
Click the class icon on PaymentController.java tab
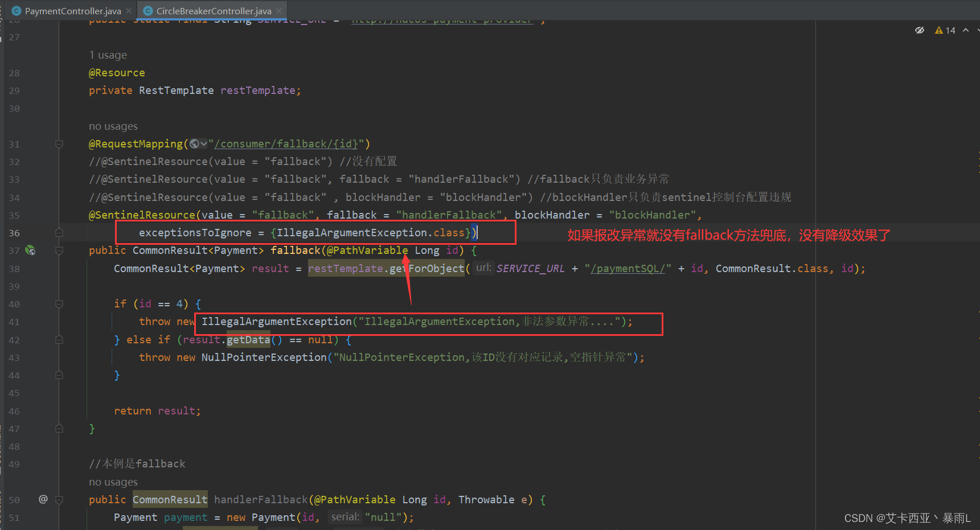coord(17,11)
